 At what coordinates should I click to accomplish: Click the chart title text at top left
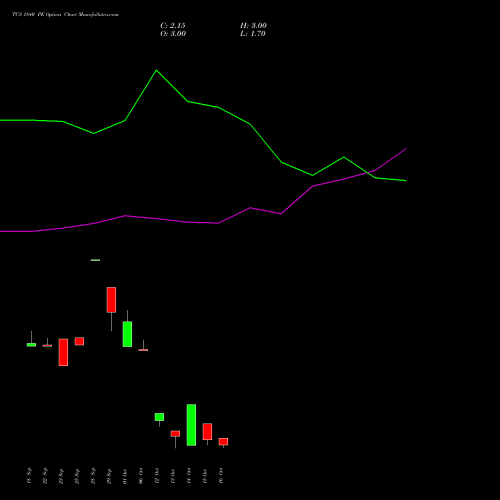[x=65, y=15]
